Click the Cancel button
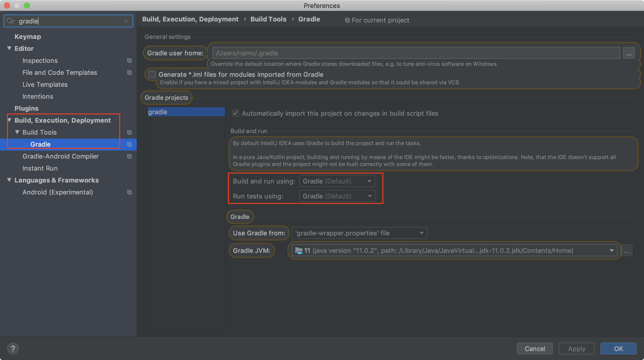Viewport: 644px width, 360px height. [535, 349]
